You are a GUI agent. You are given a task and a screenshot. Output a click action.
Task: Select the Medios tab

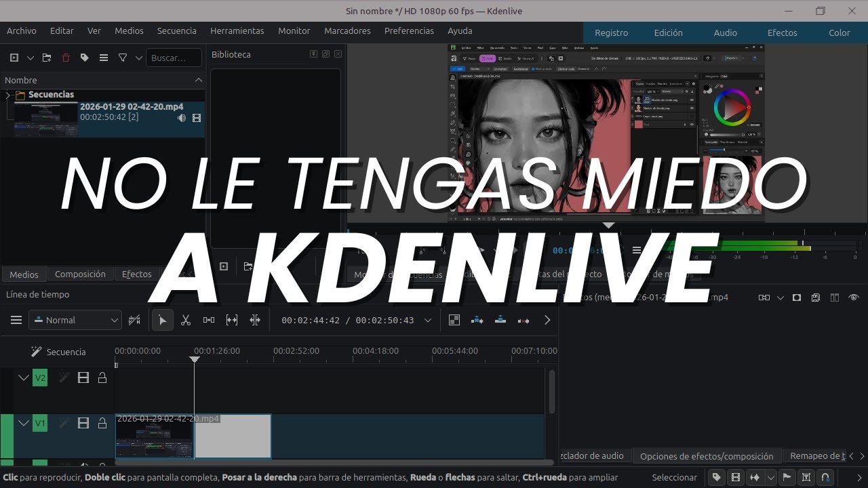(24, 274)
